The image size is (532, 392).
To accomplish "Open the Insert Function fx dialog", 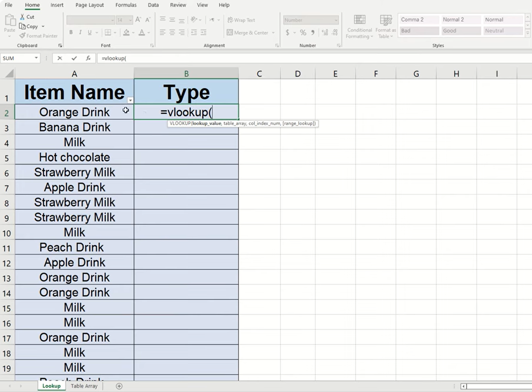I will click(88, 58).
